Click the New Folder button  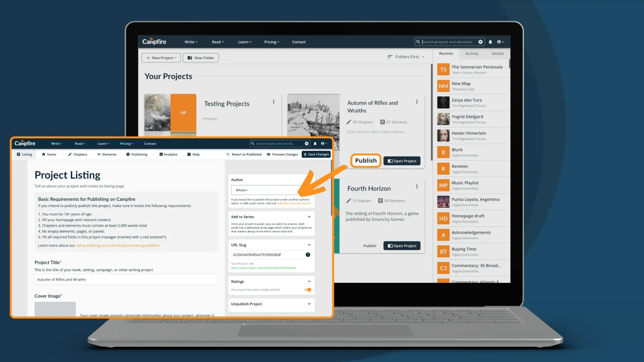201,58
